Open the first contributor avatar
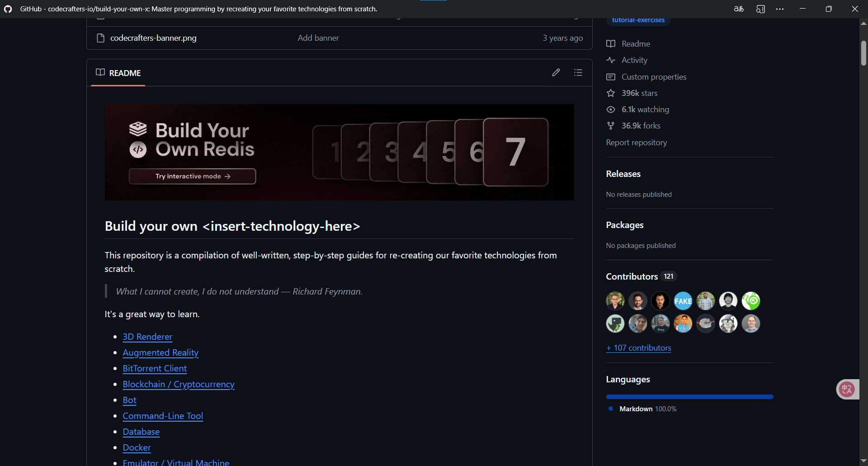 615,301
